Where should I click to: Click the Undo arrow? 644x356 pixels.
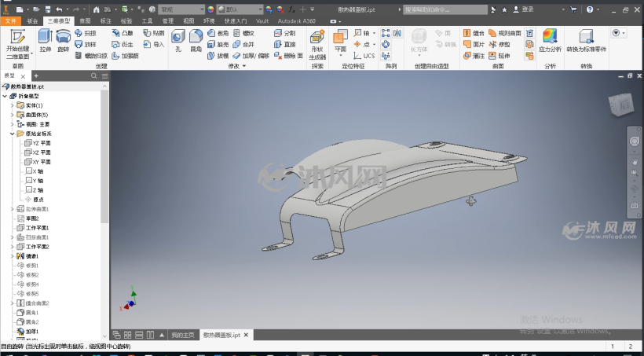pyautogui.click(x=59, y=9)
